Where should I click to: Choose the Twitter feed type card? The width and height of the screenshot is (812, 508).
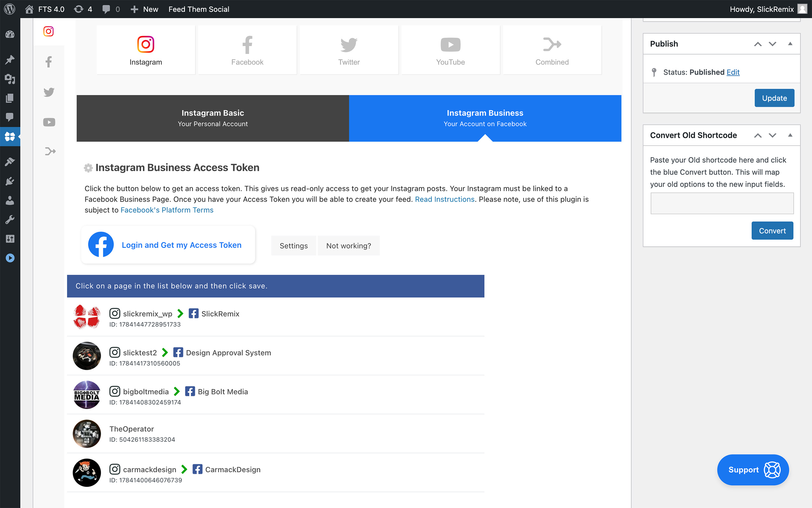[349, 50]
